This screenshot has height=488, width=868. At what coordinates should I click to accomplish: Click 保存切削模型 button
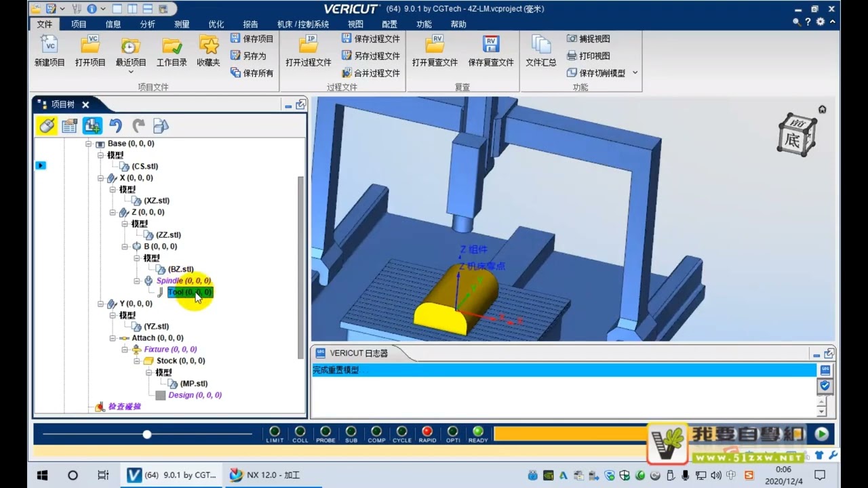tap(596, 73)
